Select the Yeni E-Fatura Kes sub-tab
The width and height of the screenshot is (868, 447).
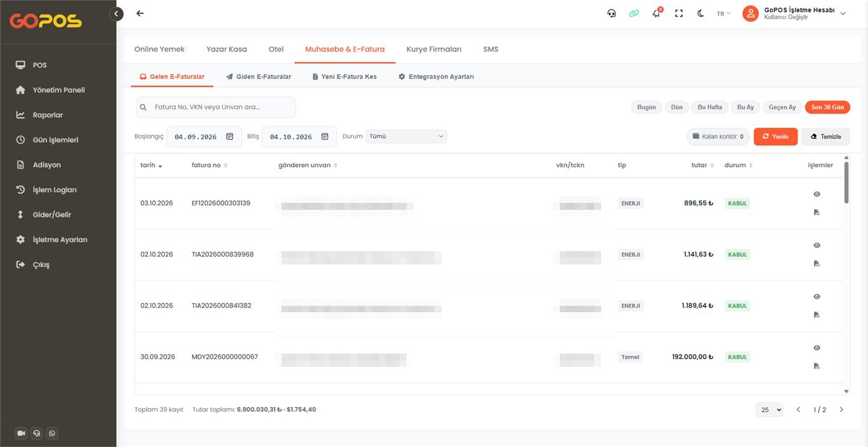pyautogui.click(x=344, y=77)
